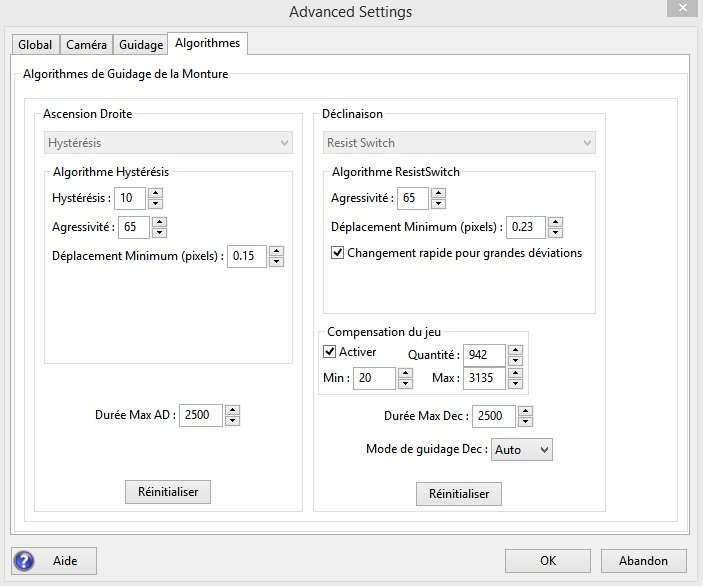The image size is (703, 586).
Task: Decrease the 0.23 Déplacement Minimum value
Action: pyautogui.click(x=555, y=232)
